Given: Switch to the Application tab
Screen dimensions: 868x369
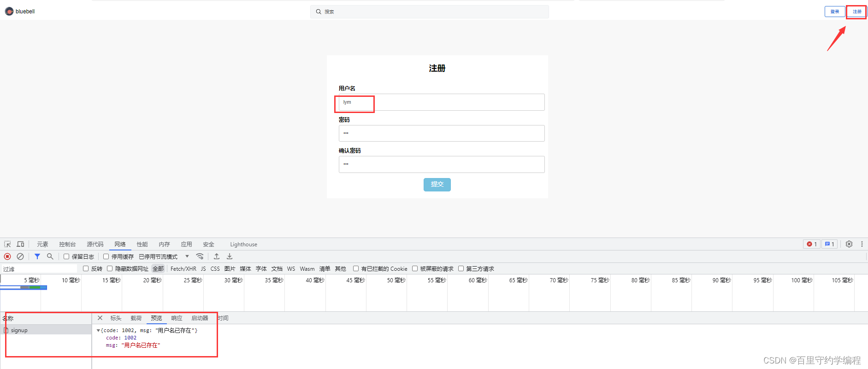Looking at the screenshot, I should click(x=187, y=244).
